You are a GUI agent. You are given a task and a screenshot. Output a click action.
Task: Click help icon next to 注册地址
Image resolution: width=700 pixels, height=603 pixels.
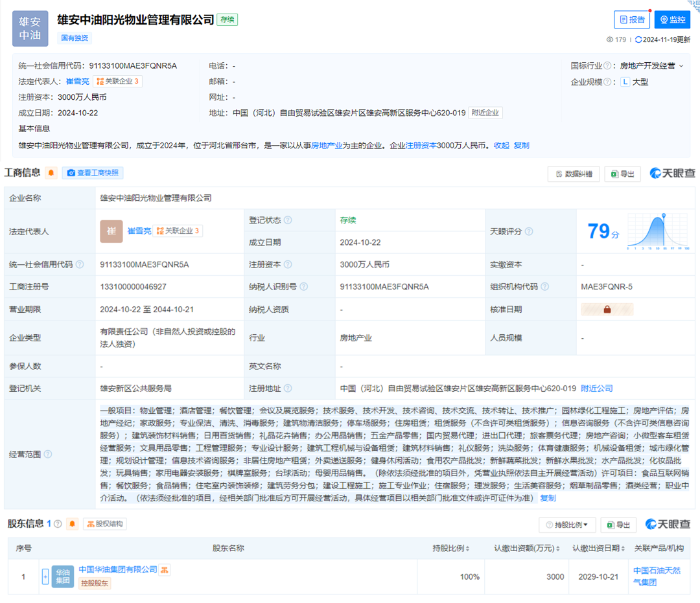[288, 389]
